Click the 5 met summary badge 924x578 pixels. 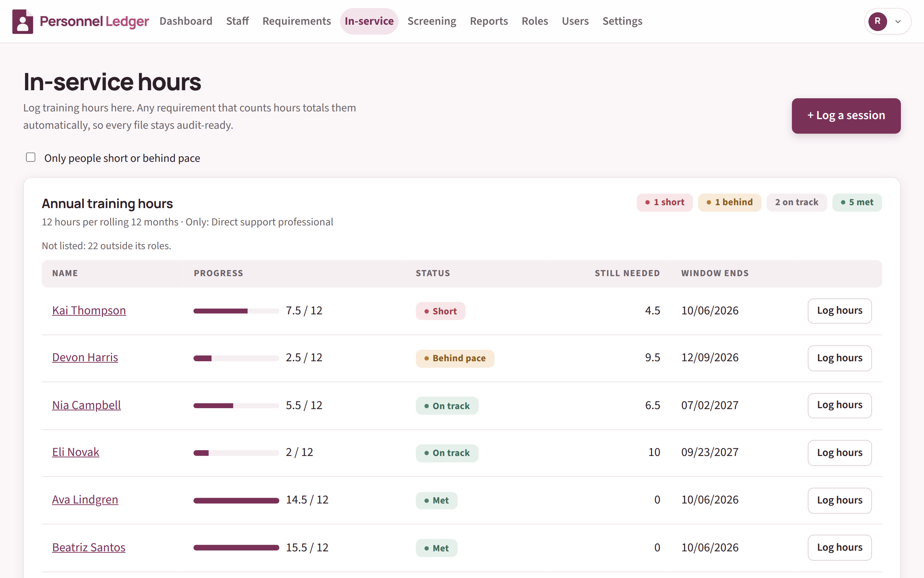[x=857, y=202]
